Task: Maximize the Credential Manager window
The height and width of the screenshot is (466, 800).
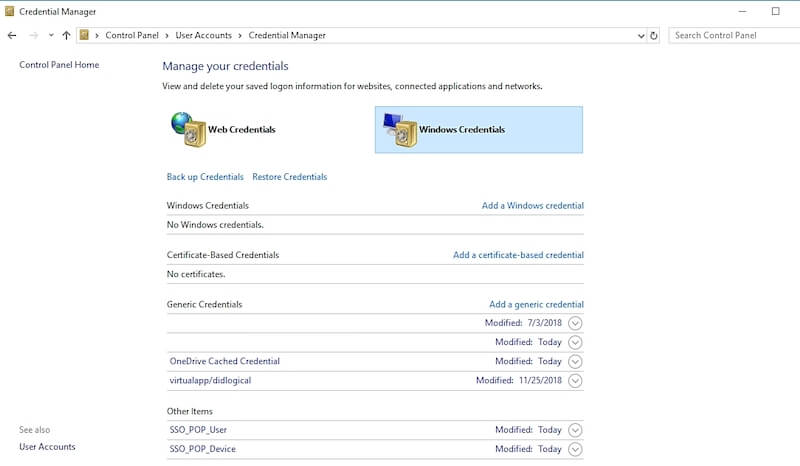Action: (776, 11)
